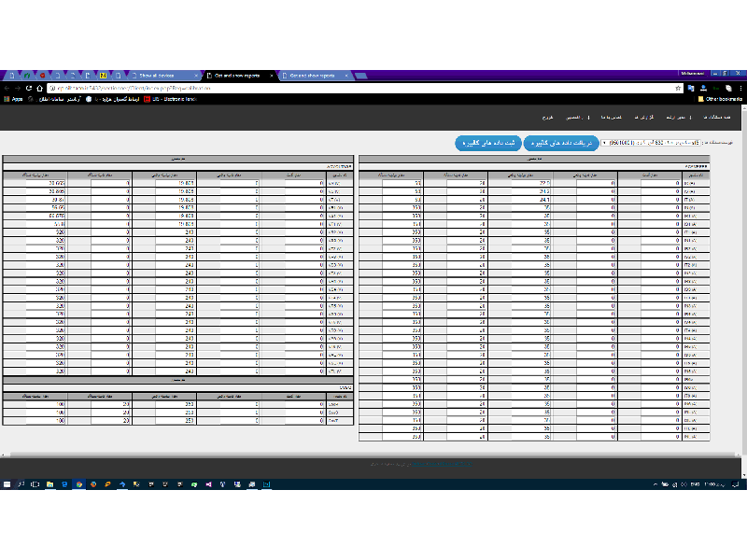
Task: Click the clock in the system tray
Action: [x=711, y=484]
